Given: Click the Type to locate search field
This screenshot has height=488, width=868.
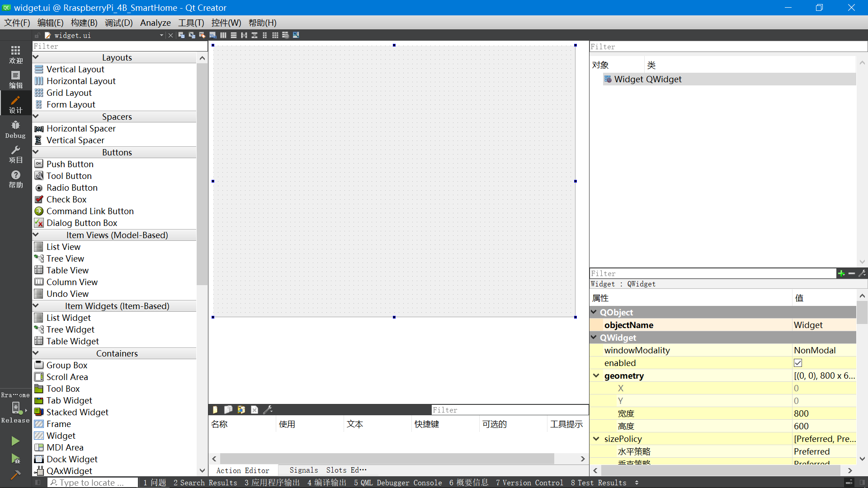Looking at the screenshot, I should tap(93, 483).
